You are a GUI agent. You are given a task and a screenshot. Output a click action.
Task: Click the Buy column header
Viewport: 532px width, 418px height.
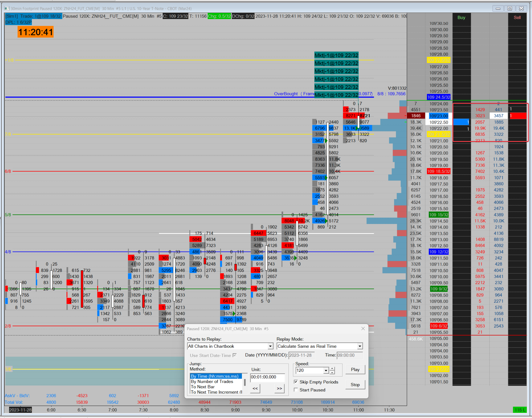(x=461, y=17)
